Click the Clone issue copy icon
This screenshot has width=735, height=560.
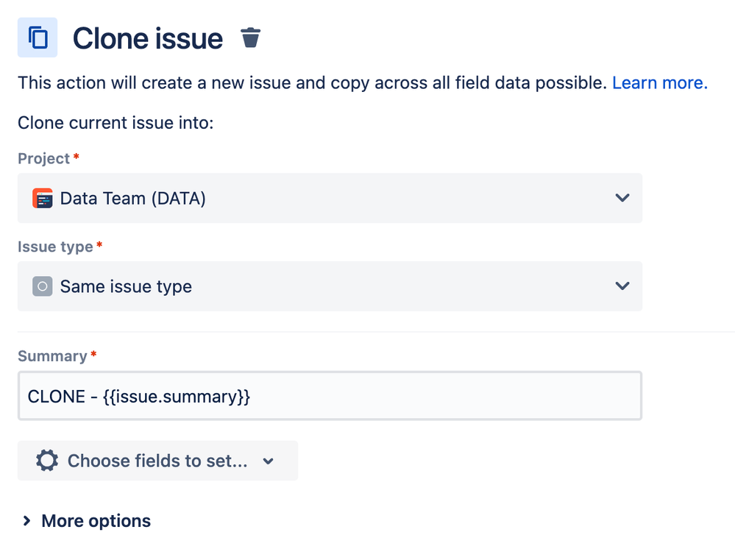(38, 38)
